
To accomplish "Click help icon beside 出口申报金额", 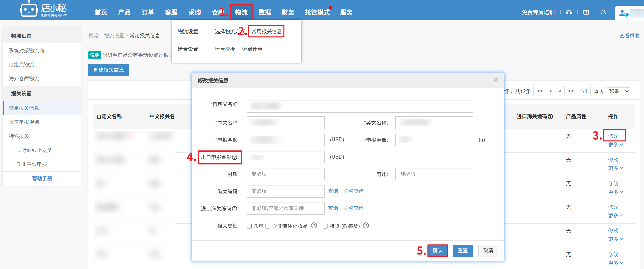I will pos(235,157).
